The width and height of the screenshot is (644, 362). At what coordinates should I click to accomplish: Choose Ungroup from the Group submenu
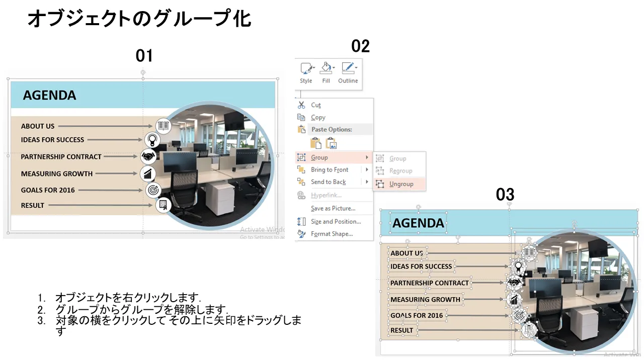coord(401,184)
